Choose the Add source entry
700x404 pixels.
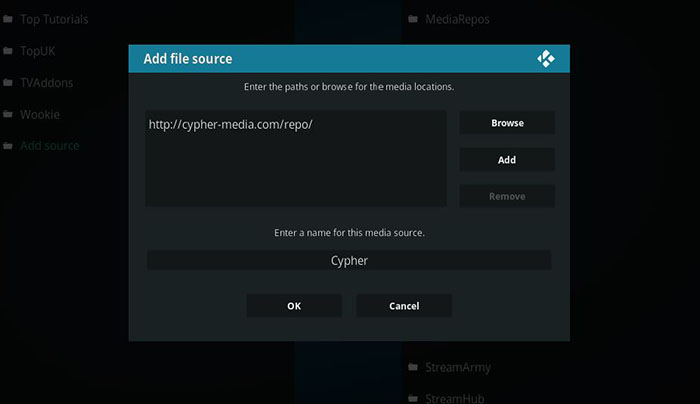pyautogui.click(x=50, y=146)
